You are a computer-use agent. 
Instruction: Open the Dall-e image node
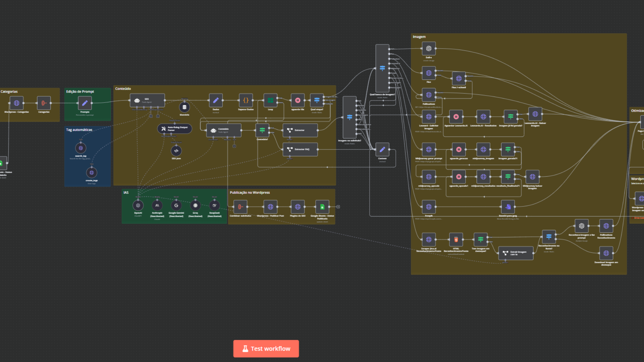429,49
